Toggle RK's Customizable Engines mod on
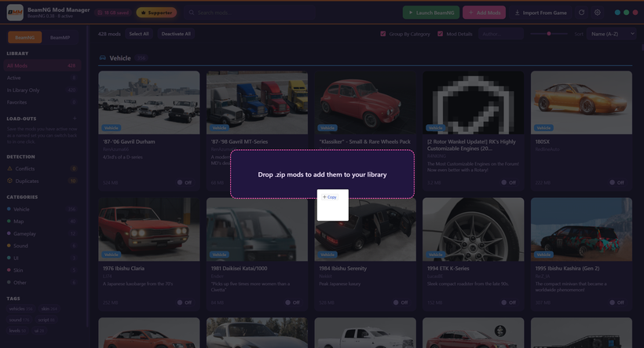Viewport: 644px width, 348px height. (x=509, y=182)
